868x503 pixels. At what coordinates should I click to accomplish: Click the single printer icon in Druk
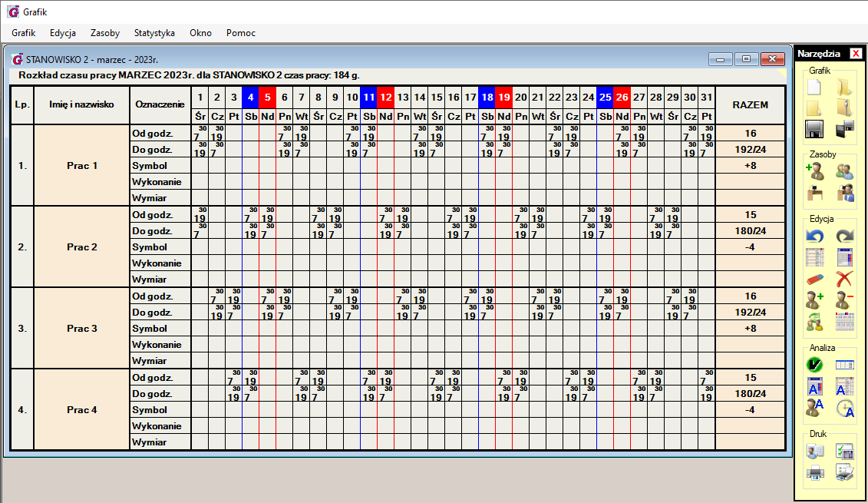click(x=814, y=472)
